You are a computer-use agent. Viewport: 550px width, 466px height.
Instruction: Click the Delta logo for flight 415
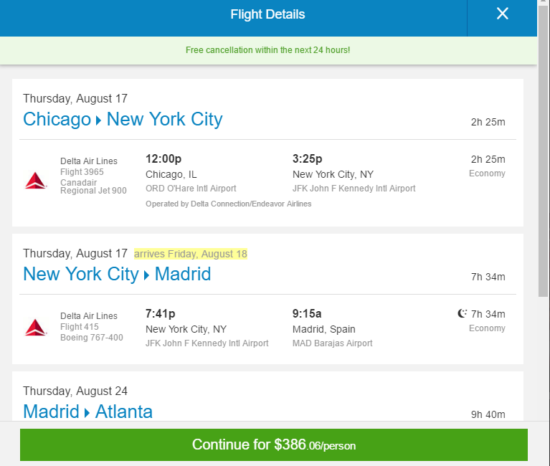35,327
